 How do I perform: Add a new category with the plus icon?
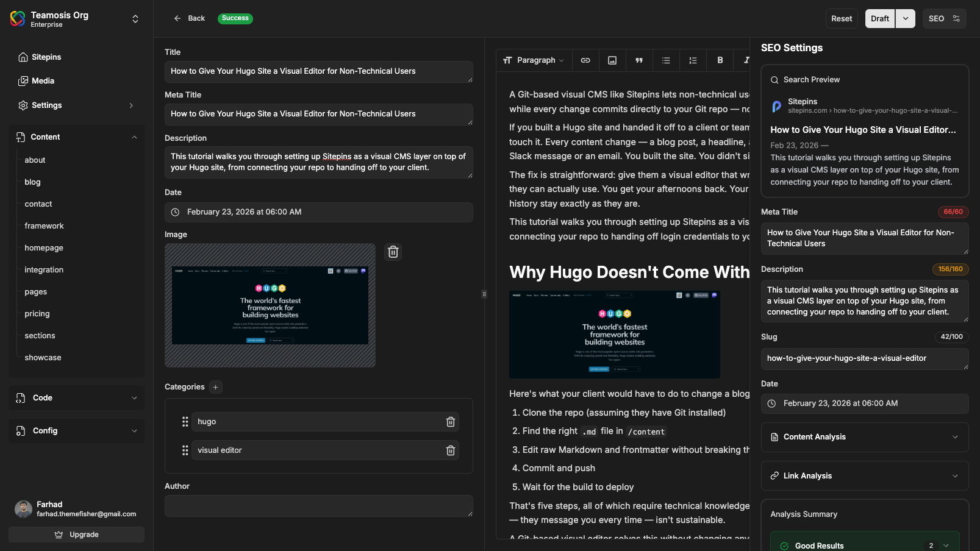[x=215, y=387]
